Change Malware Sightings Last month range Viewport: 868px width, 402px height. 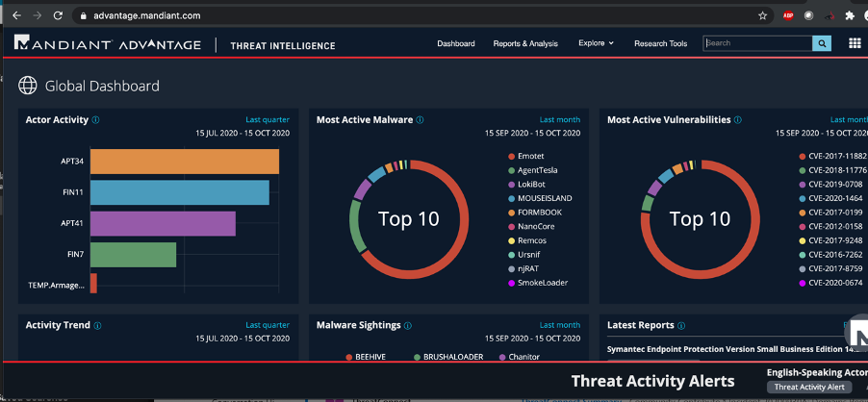coord(560,325)
